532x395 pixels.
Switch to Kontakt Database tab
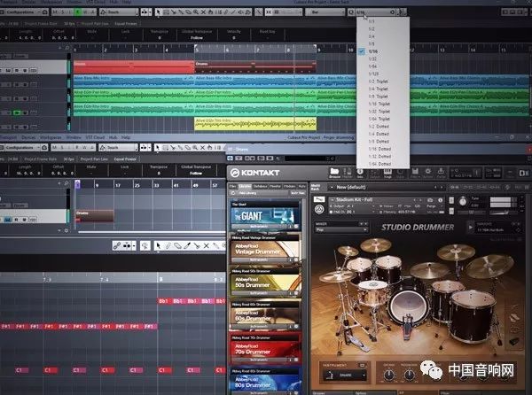pos(260,186)
